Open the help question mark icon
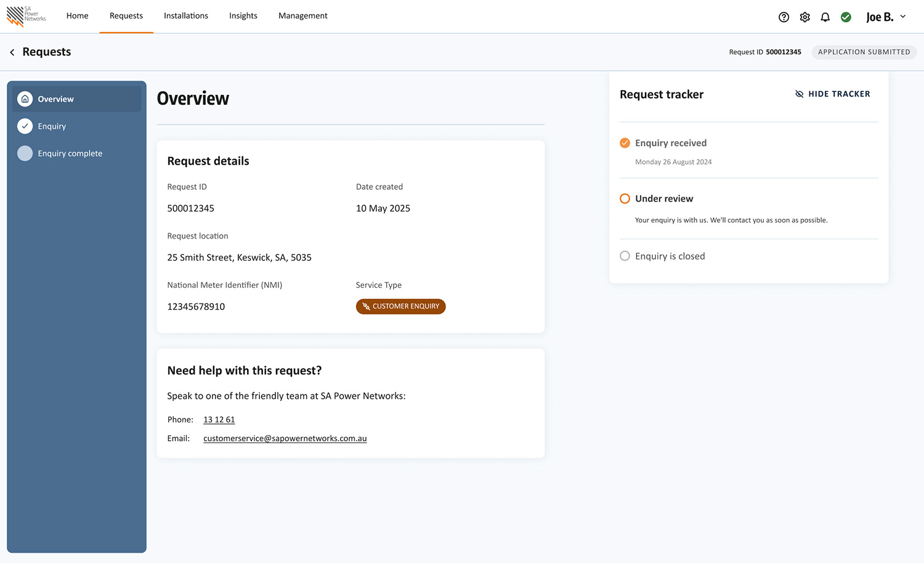Image resolution: width=924 pixels, height=564 pixels. pos(784,17)
